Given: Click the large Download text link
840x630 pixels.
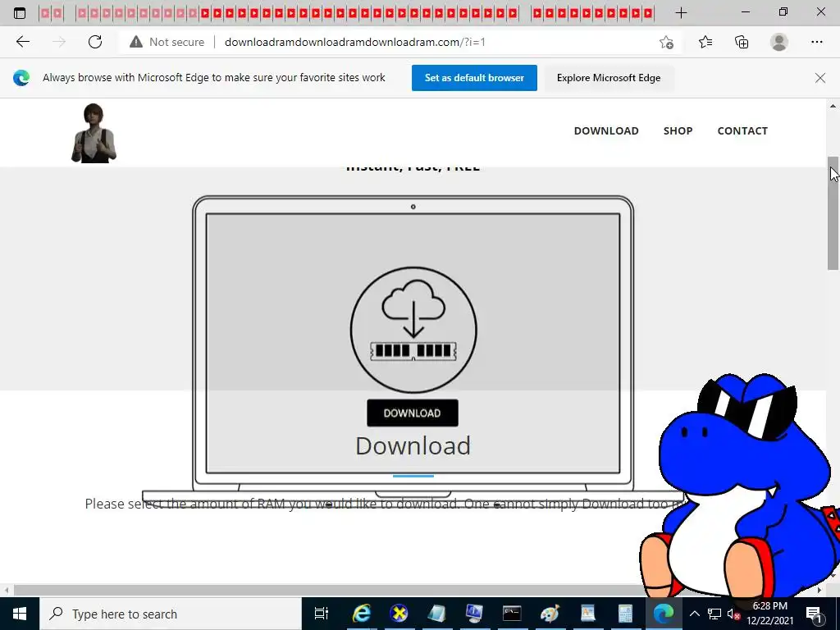Looking at the screenshot, I should [413, 446].
